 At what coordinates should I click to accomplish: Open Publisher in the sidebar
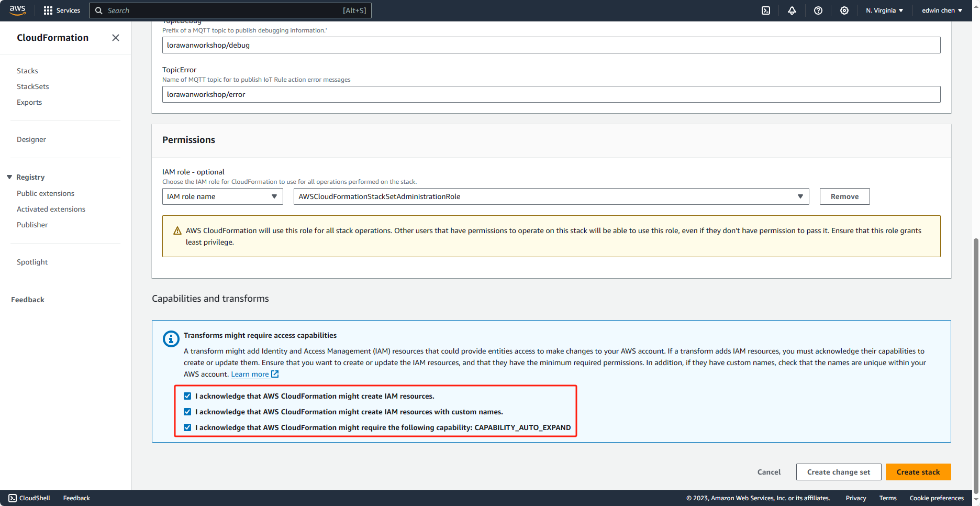click(32, 225)
